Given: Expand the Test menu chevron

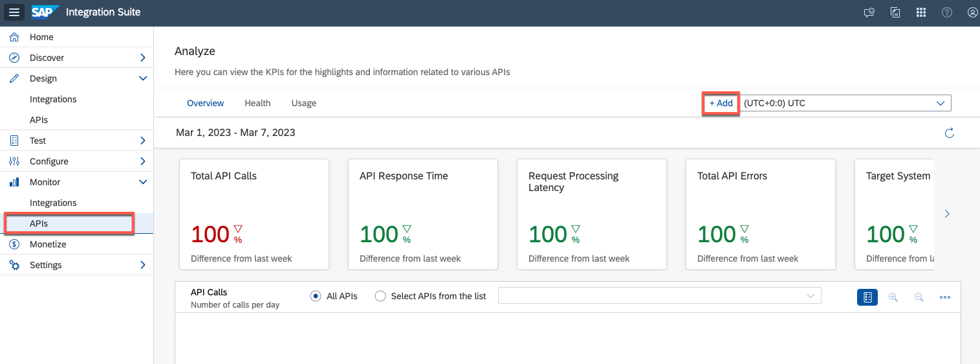Looking at the screenshot, I should (x=143, y=141).
